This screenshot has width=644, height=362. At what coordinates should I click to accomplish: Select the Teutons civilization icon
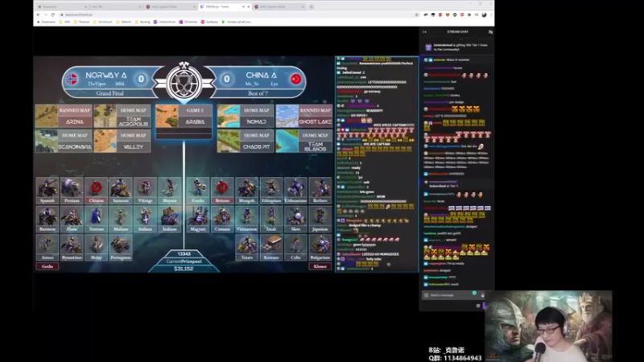pos(96,219)
